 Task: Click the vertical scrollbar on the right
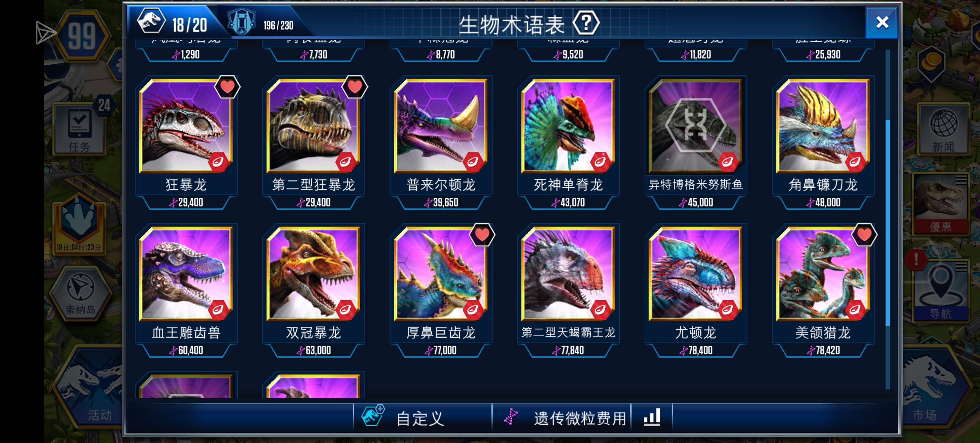(887, 223)
